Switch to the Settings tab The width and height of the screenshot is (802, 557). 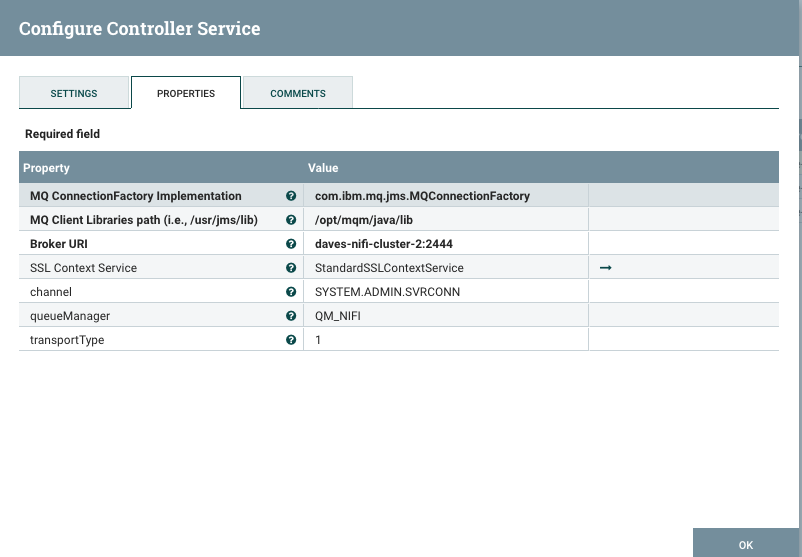(x=74, y=93)
